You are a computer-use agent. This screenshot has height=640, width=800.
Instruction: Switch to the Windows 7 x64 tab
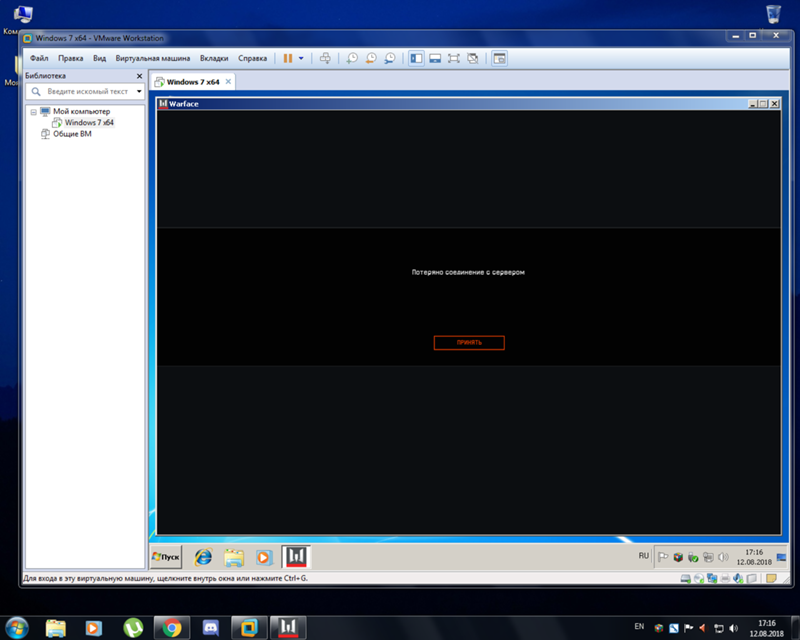[192, 82]
